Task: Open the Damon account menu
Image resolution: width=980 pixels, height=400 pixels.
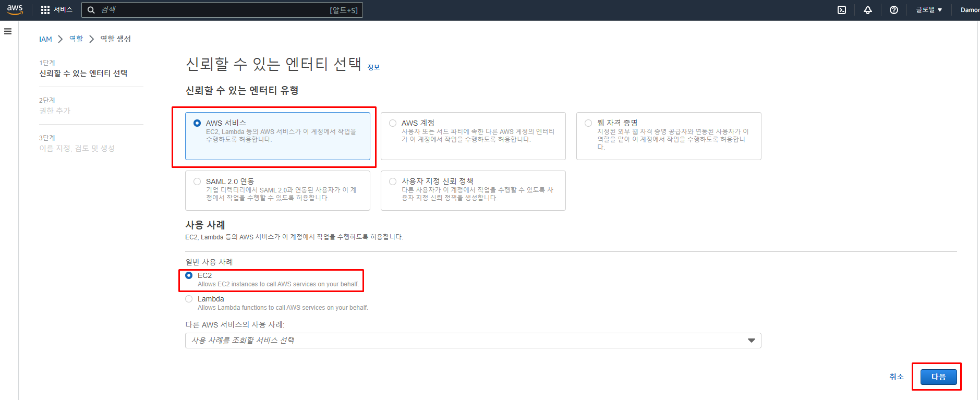Action: point(970,10)
